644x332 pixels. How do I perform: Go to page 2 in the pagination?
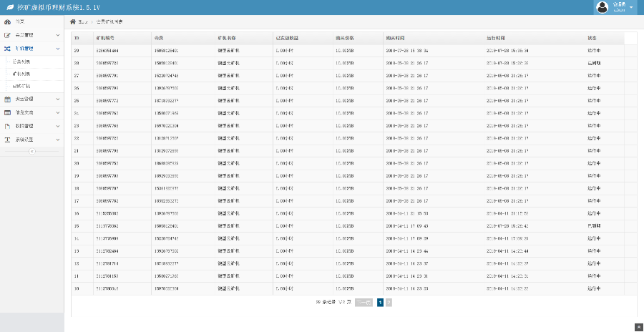click(x=389, y=303)
